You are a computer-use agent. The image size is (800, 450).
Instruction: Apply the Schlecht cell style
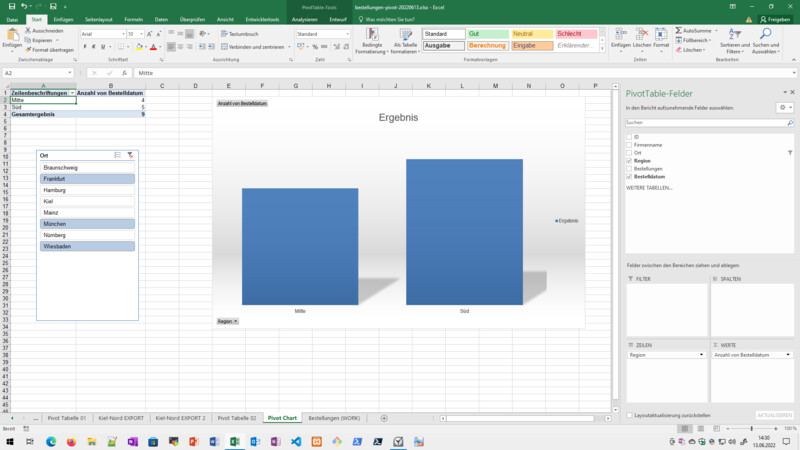576,34
